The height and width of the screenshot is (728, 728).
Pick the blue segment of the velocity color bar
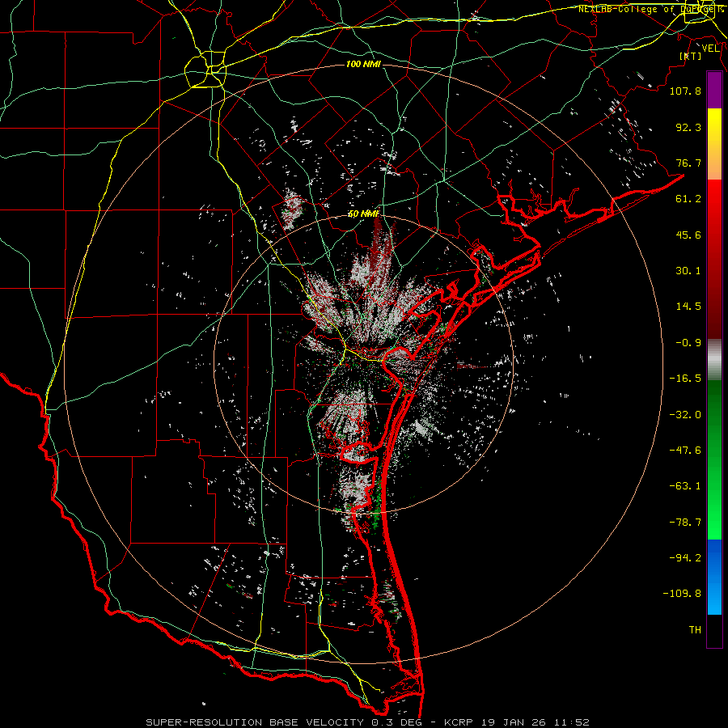coord(714,577)
